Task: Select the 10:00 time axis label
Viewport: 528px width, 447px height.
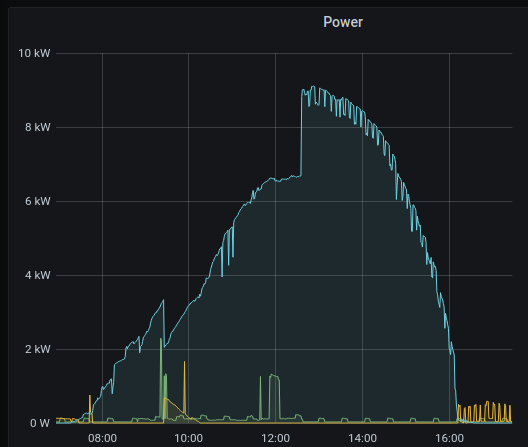Action: pyautogui.click(x=189, y=438)
